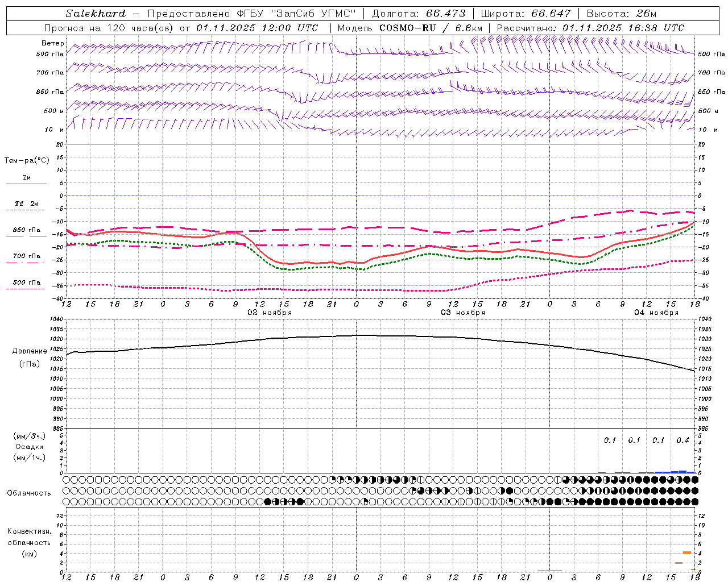This screenshot has width=728, height=582.
Task: Click the '02 ноября' date label
Action: coord(270,312)
